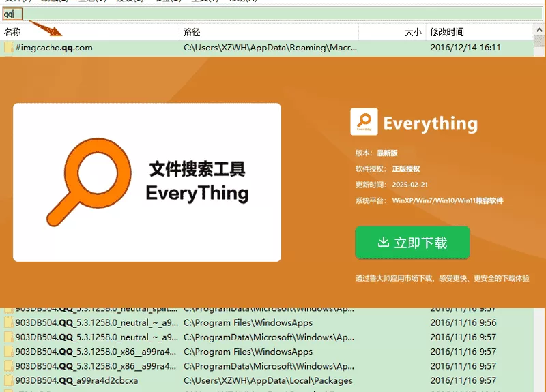Click the 通过鲁大师应用市场下载 note text
This screenshot has width=546, height=392.
tap(442, 278)
